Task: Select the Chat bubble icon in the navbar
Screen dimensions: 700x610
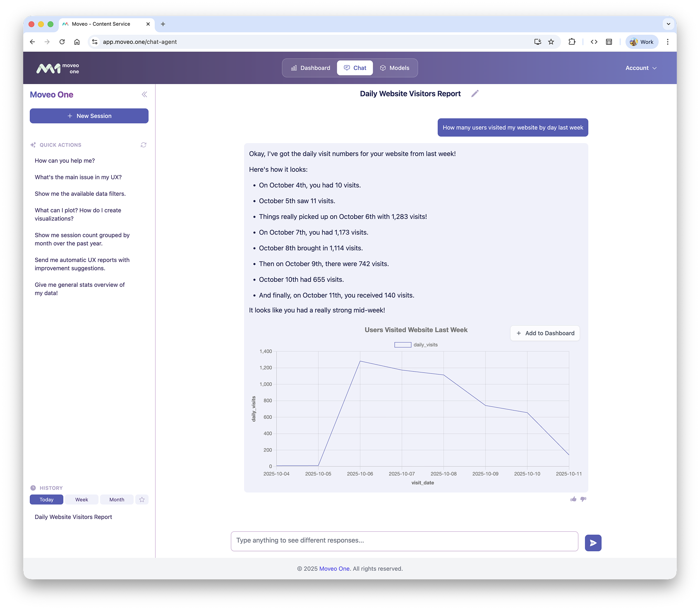Action: coord(347,67)
